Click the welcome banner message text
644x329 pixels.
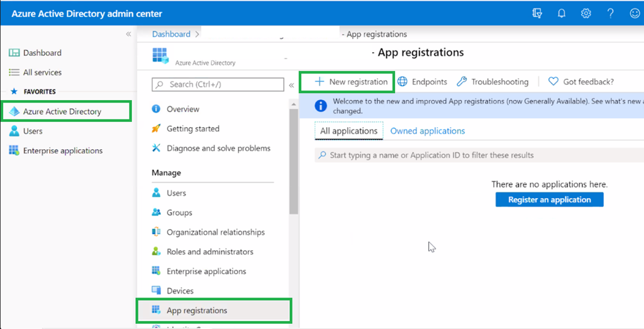click(x=488, y=106)
